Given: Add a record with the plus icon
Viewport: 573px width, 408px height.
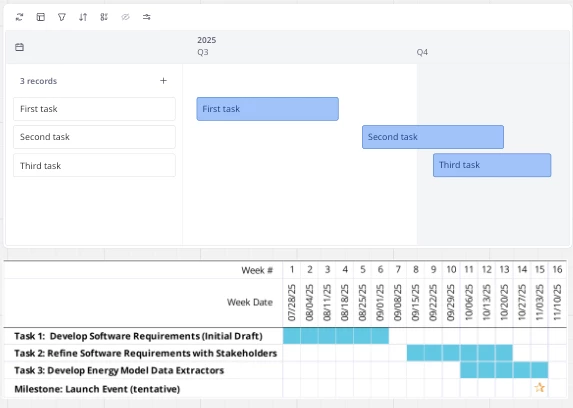Looking at the screenshot, I should click(163, 80).
